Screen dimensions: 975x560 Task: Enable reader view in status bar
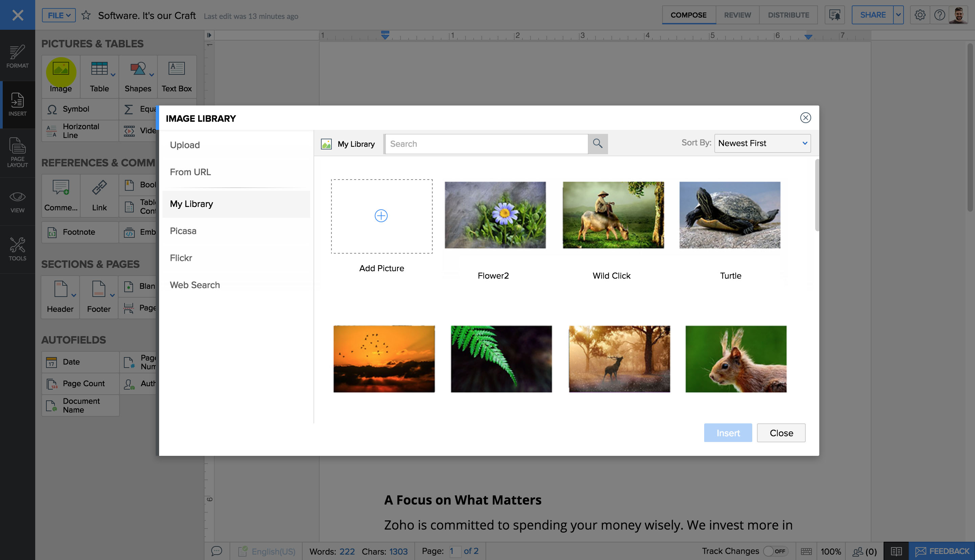tap(896, 551)
